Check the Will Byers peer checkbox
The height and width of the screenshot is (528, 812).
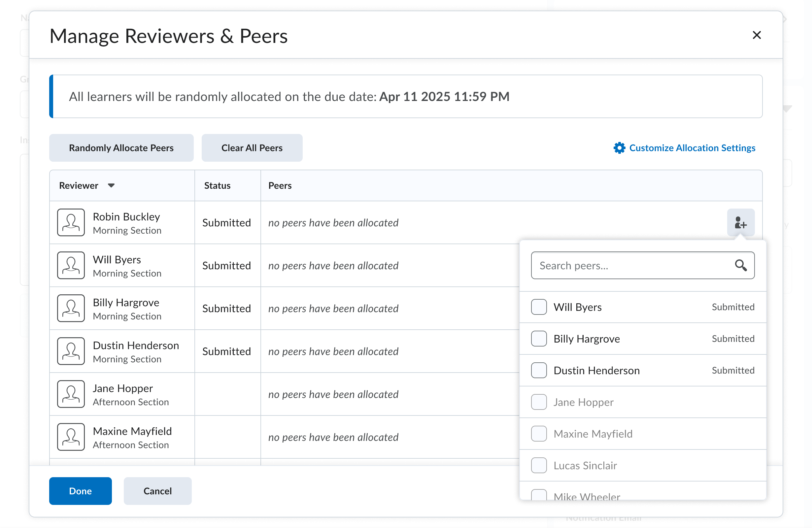[539, 307]
